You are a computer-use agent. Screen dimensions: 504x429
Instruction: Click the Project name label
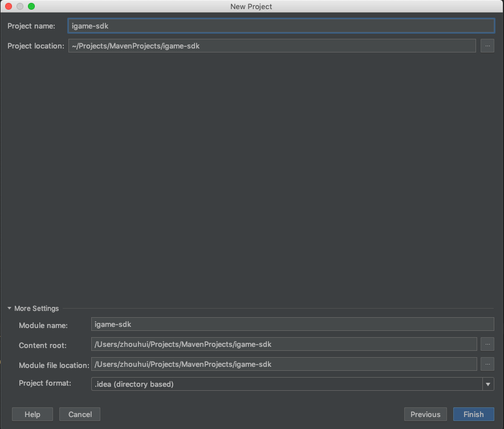pos(31,26)
